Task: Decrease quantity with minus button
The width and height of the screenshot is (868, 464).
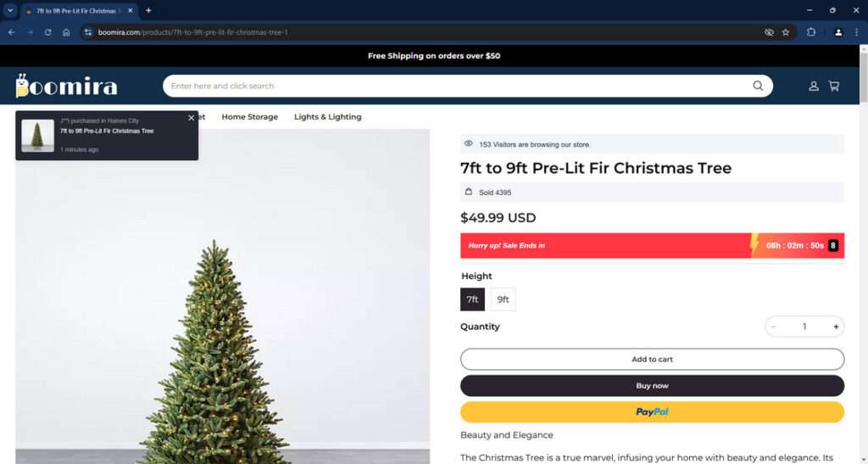Action: [x=773, y=327]
